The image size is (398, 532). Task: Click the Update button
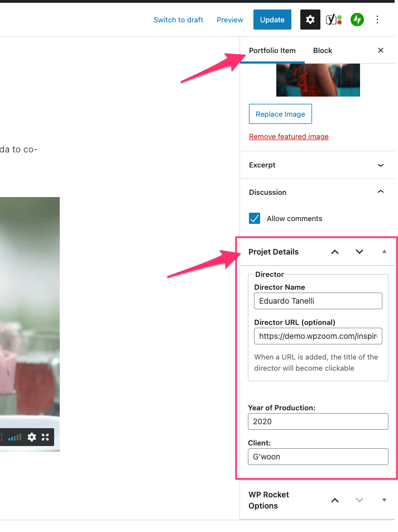point(272,20)
